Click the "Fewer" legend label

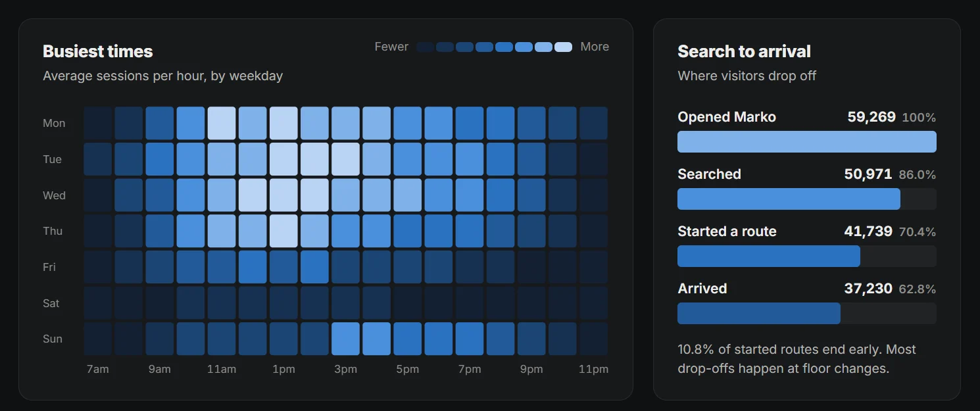pos(391,47)
